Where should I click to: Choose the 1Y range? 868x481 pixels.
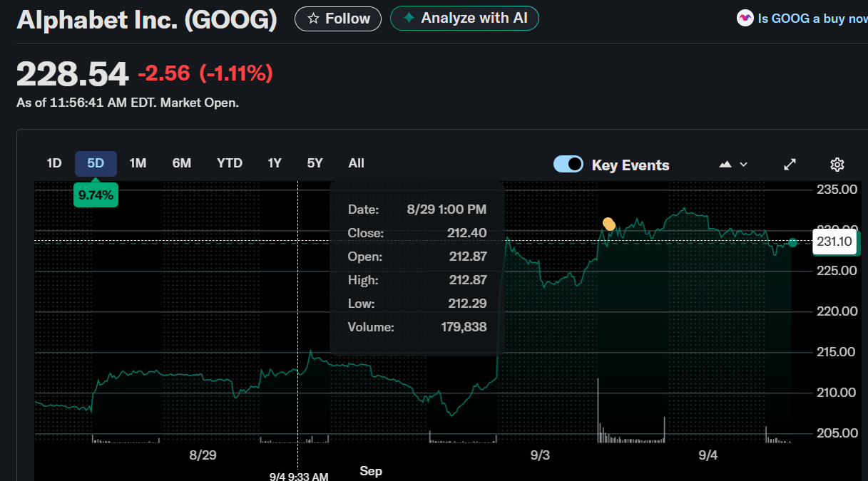click(x=275, y=163)
